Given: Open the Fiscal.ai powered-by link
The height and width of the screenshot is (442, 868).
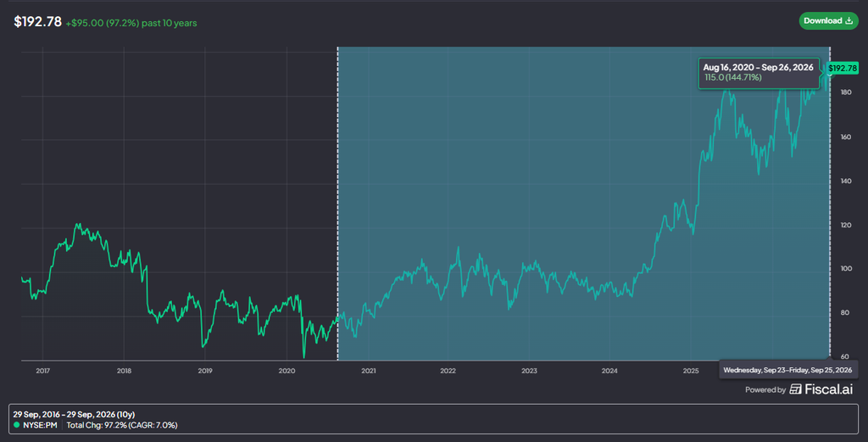Looking at the screenshot, I should tap(798, 389).
